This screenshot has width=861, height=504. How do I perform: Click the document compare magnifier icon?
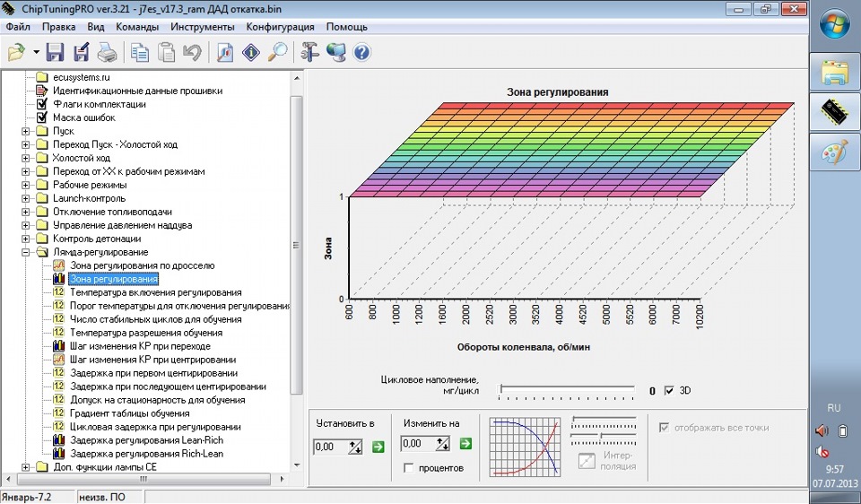coord(225,52)
